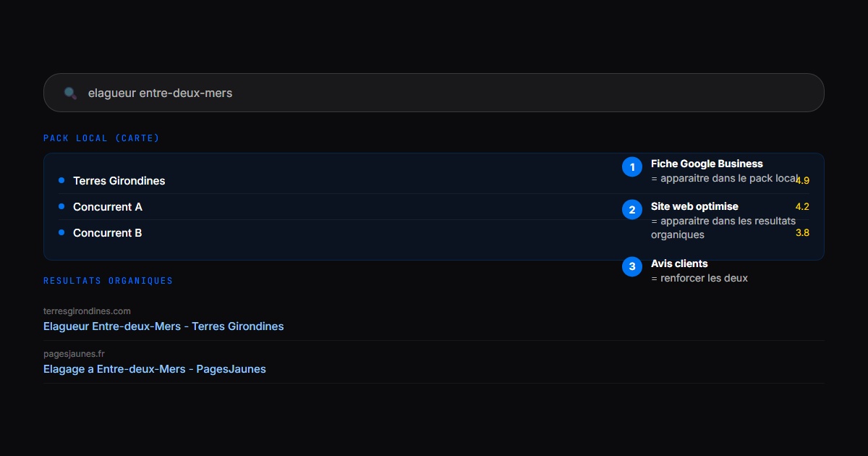Viewport: 868px width, 456px height.
Task: Click the terresgirondines.com URL text
Action: click(87, 311)
